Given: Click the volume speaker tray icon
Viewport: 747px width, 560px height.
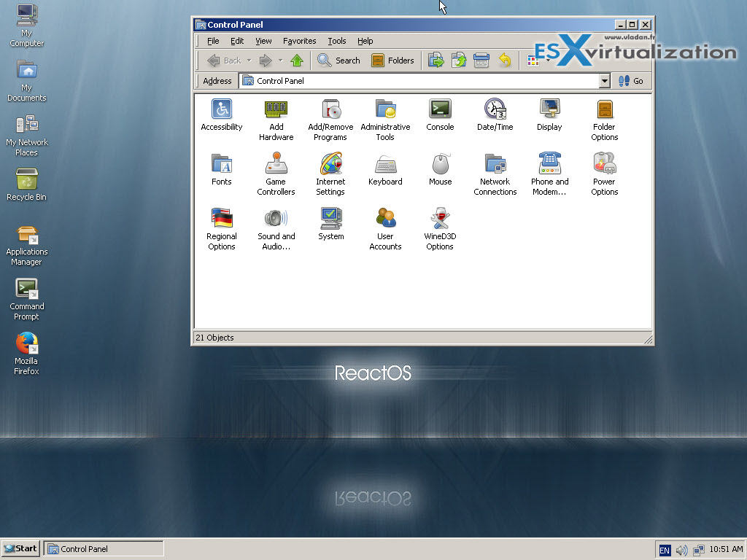Looking at the screenshot, I should pos(682,550).
